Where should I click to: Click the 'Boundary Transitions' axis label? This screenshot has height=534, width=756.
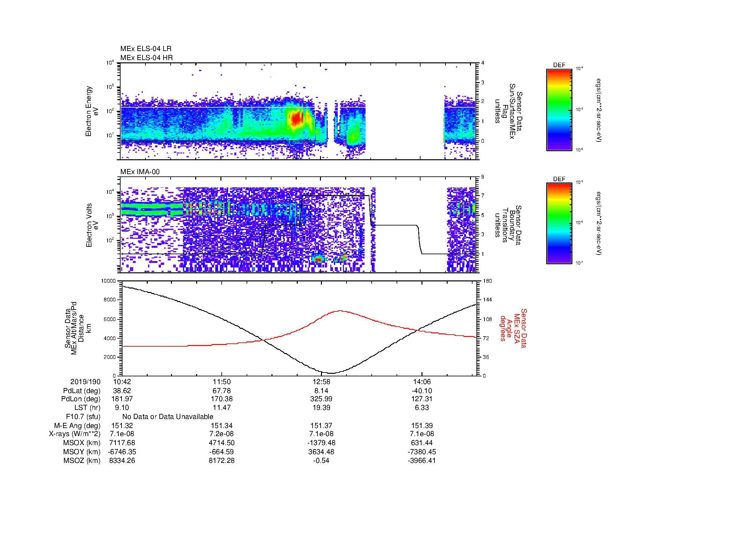pos(508,225)
